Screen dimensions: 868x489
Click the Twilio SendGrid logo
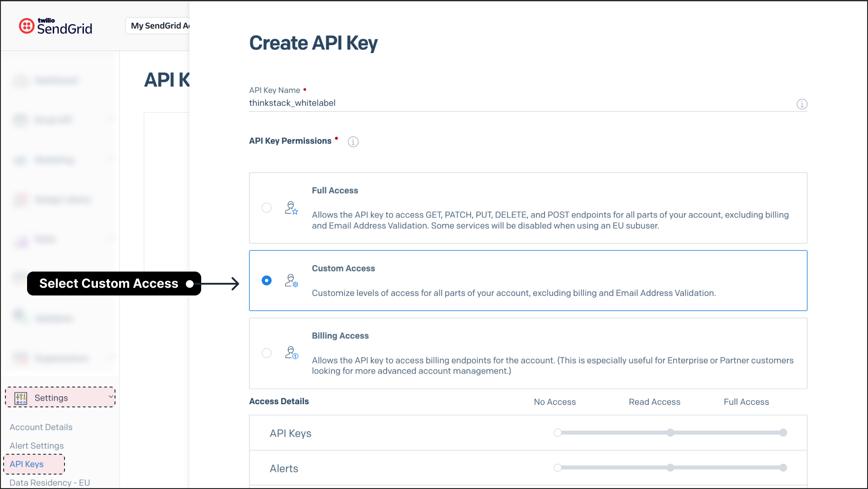pos(55,26)
